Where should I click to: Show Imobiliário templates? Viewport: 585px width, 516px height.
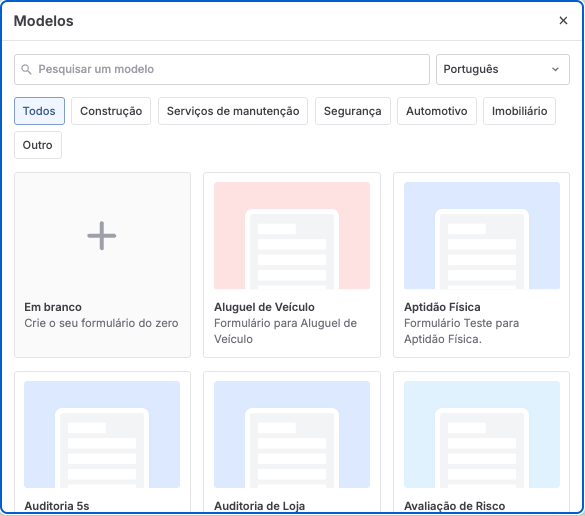pos(519,111)
